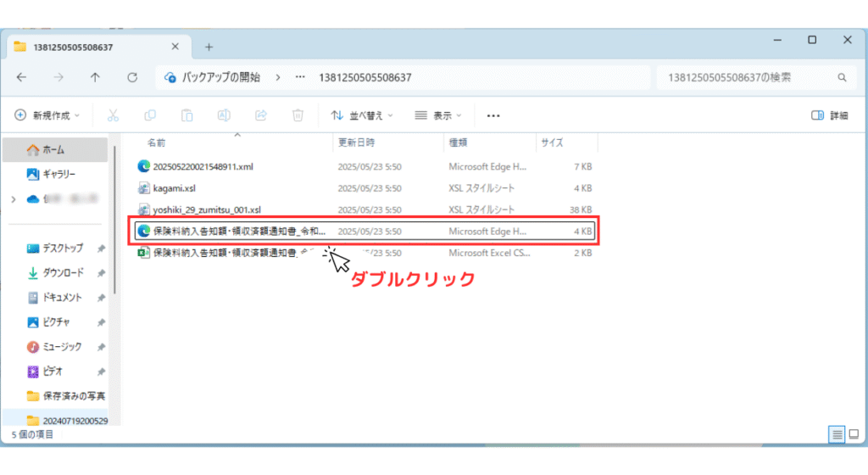The width and height of the screenshot is (868, 475).
Task: Click the Paste clipboard icon
Action: pyautogui.click(x=187, y=115)
